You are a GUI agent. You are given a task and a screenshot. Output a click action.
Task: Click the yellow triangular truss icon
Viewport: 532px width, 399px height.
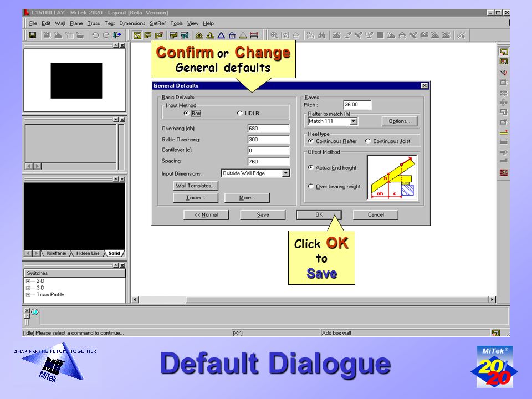coord(210,35)
